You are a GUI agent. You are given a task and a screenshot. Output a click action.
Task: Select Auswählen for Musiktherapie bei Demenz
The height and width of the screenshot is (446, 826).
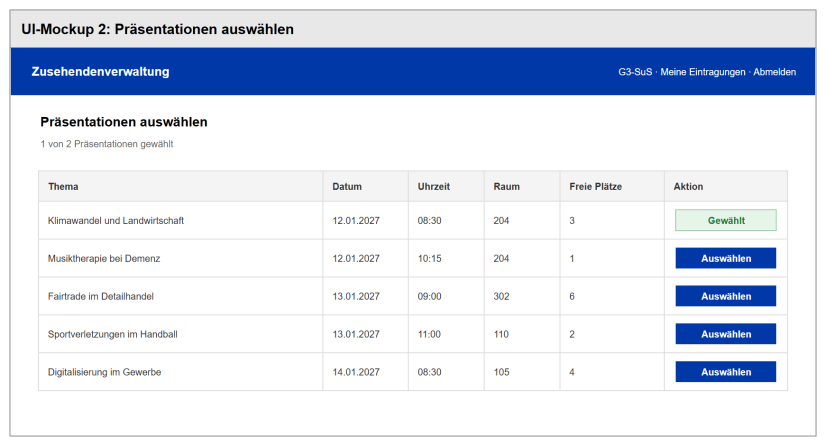click(x=725, y=258)
